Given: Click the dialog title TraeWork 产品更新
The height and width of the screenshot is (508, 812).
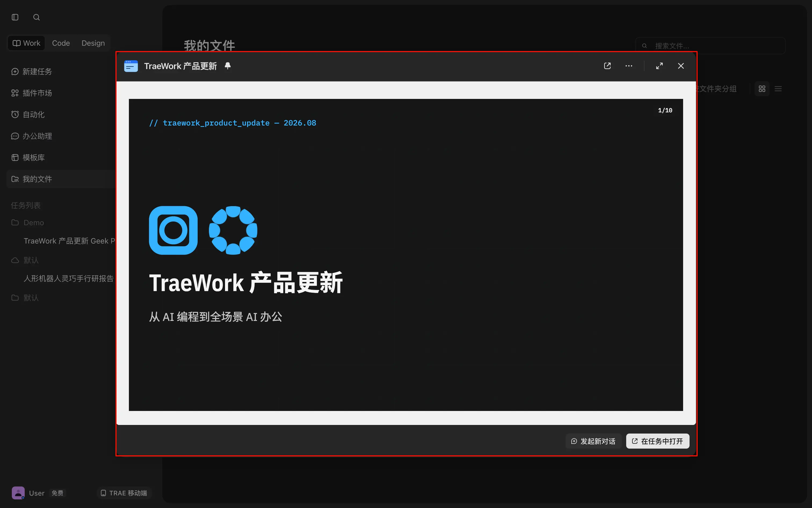Looking at the screenshot, I should 180,66.
